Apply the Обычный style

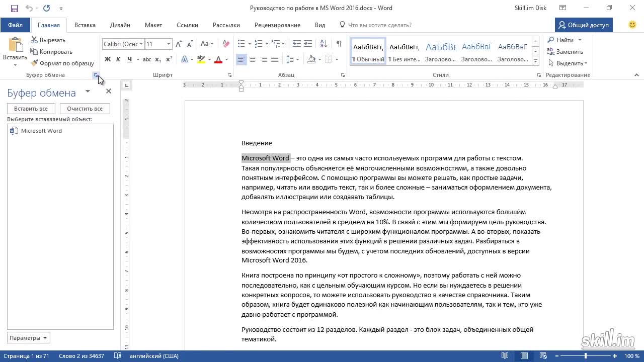coord(368,51)
